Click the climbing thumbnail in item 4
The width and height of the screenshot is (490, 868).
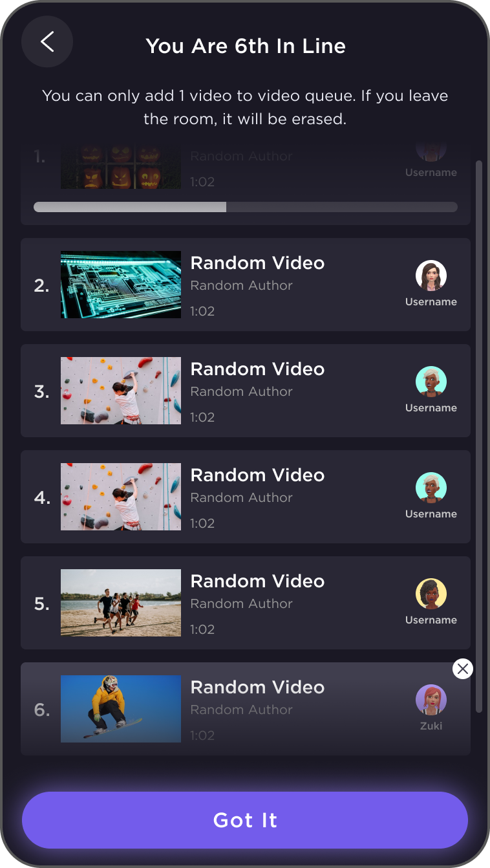121,497
